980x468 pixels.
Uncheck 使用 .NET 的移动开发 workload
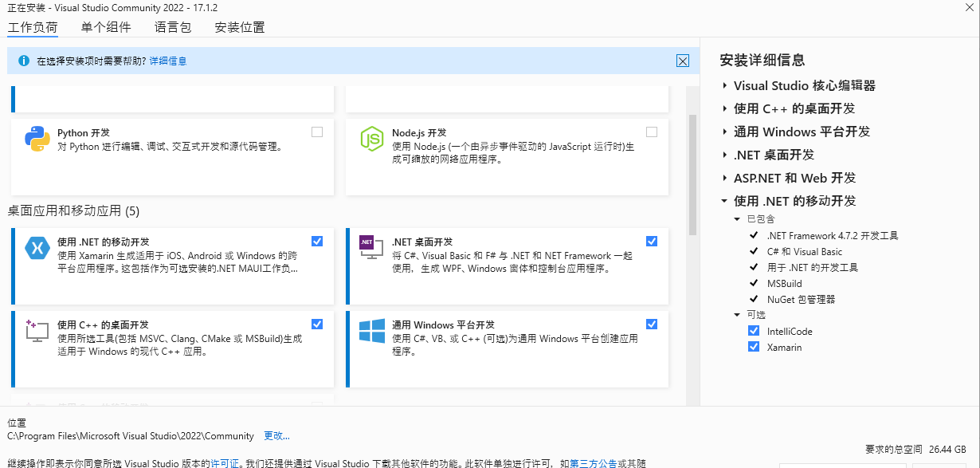[317, 241]
